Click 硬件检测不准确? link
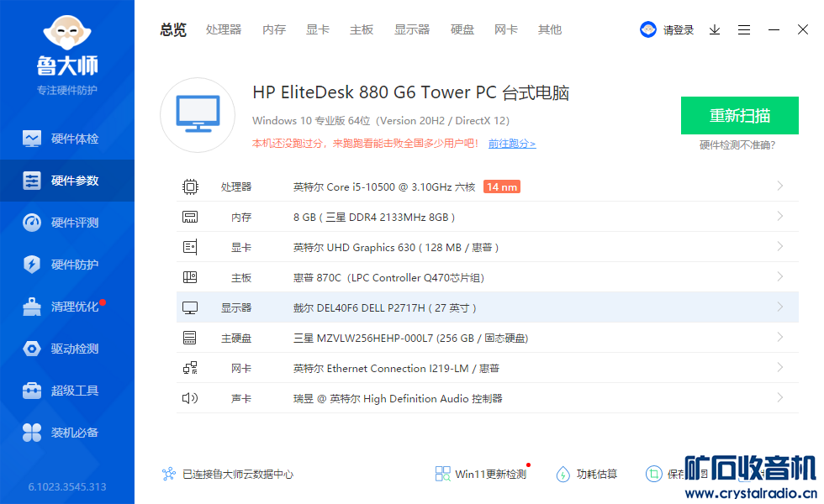824x504 pixels. click(737, 144)
